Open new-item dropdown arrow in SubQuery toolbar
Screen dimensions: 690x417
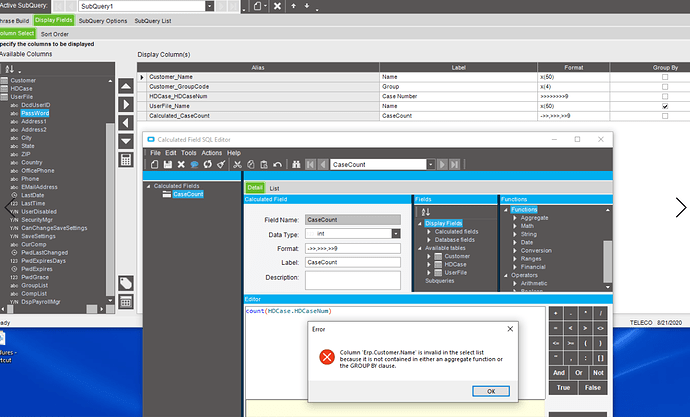click(x=265, y=6)
